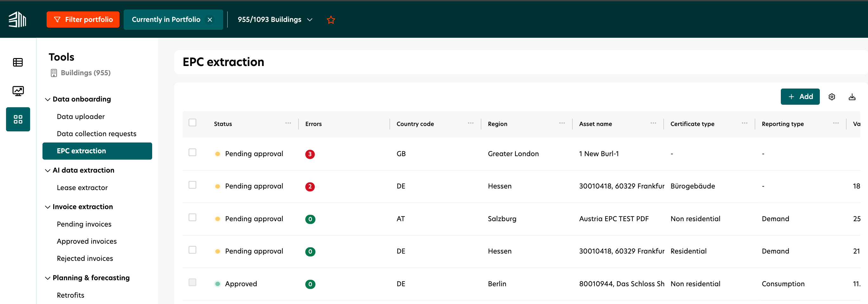Toggle the select-all rows checkbox

coord(192,122)
